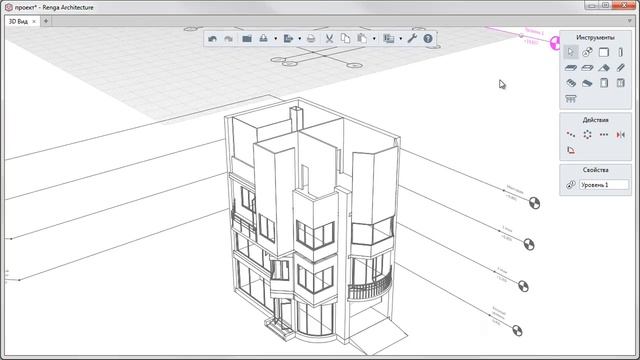The height and width of the screenshot is (360, 640).
Task: Open the Уровень 1 level field
Action: point(604,185)
